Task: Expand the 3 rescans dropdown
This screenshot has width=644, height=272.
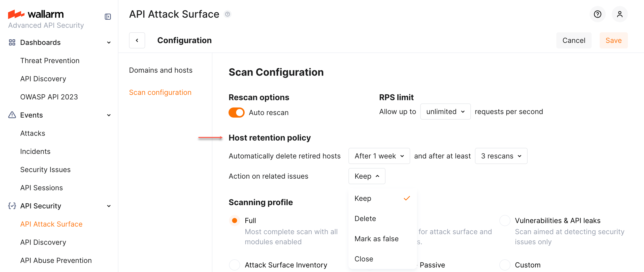Action: [501, 156]
